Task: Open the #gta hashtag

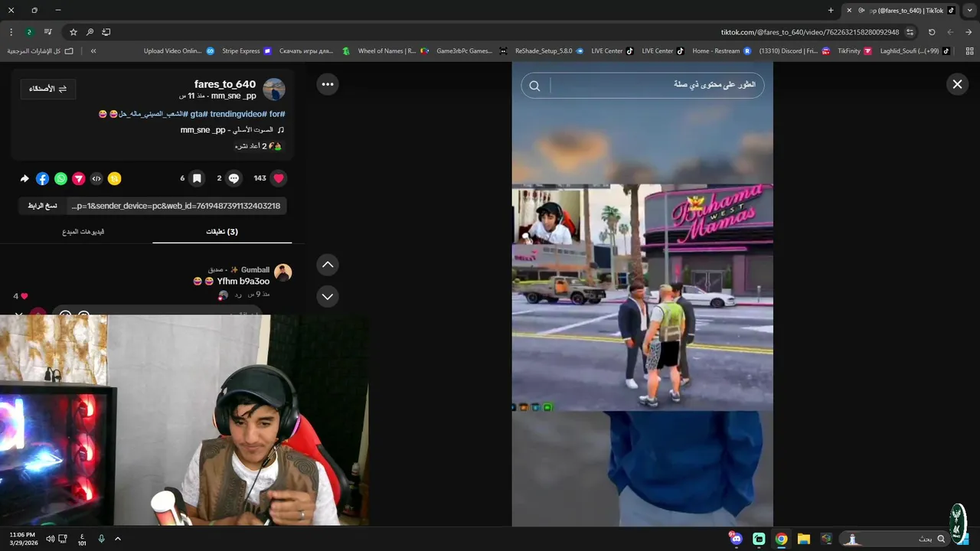Action: tap(199, 114)
